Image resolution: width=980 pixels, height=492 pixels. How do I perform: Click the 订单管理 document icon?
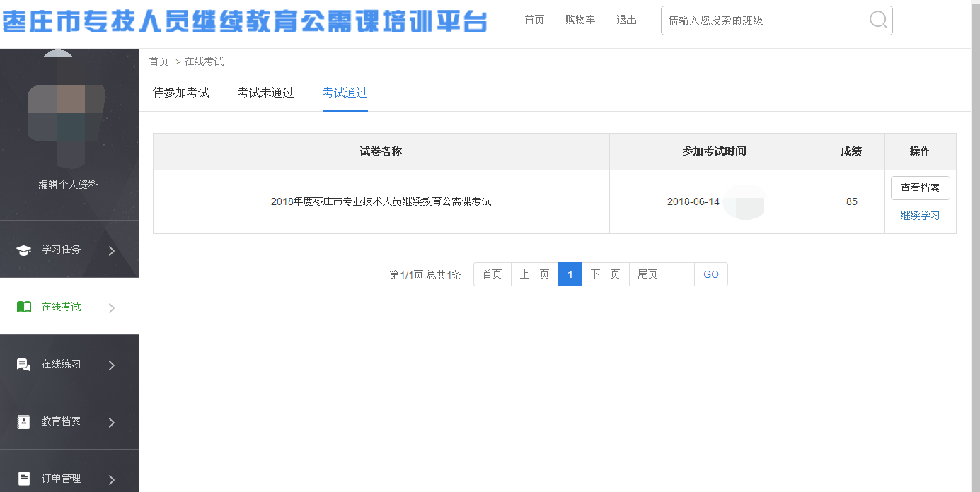[x=23, y=479]
